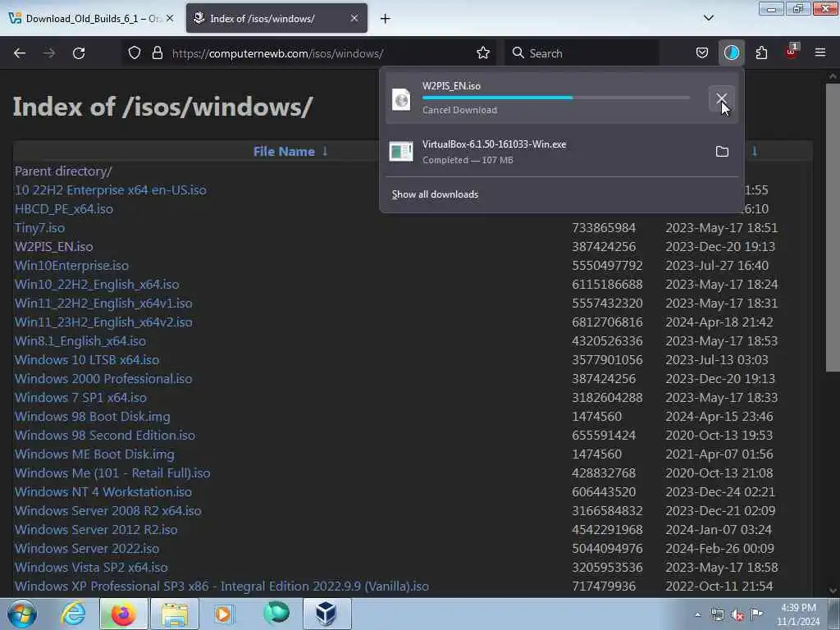Cancel the W2PIS_EN.iso download
The image size is (840, 630).
click(x=722, y=98)
